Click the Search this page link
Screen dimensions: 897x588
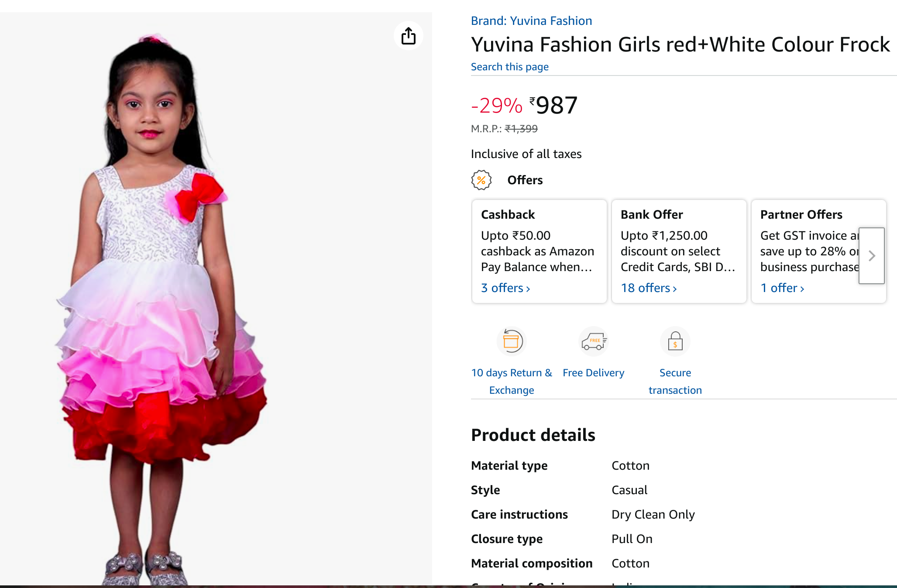[509, 67]
